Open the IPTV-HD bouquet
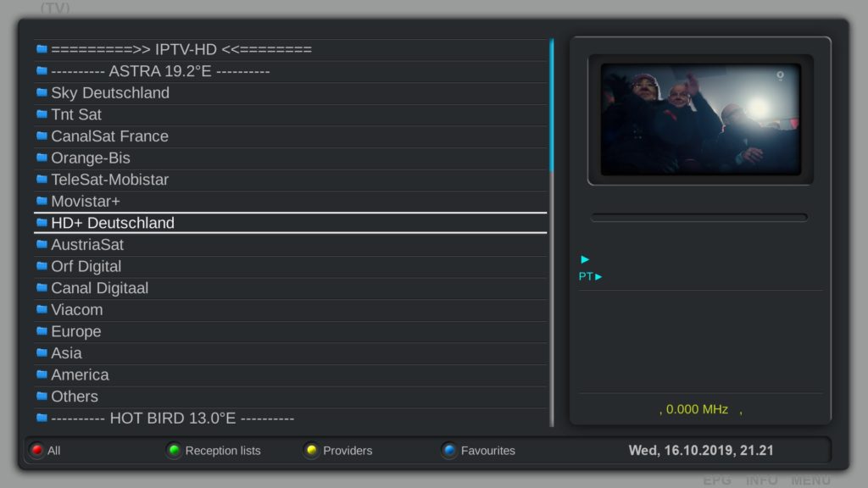 pyautogui.click(x=291, y=49)
